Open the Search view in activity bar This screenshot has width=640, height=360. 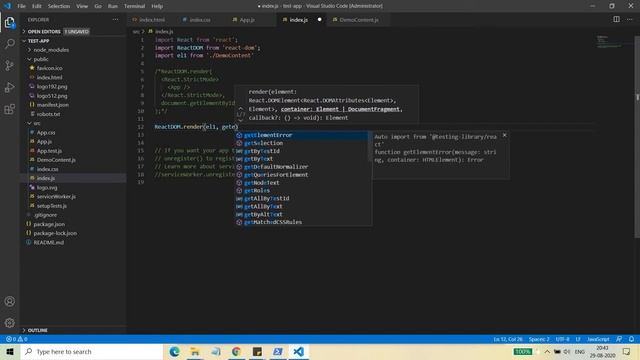[x=10, y=44]
